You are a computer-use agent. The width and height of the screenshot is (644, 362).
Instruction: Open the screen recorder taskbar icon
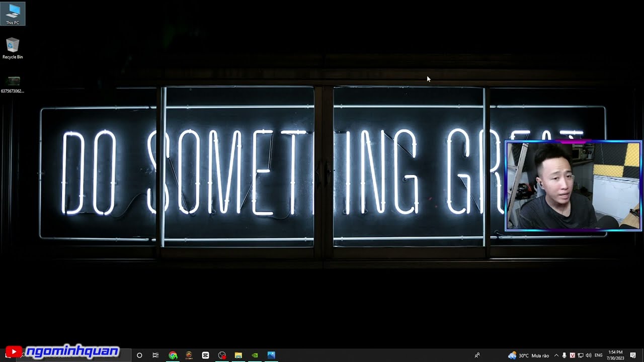click(x=222, y=355)
